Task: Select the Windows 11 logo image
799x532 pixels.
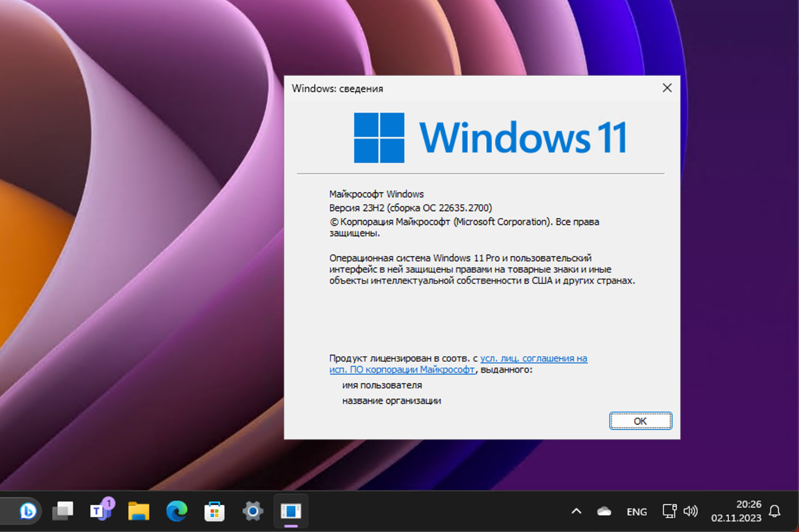Action: 490,137
